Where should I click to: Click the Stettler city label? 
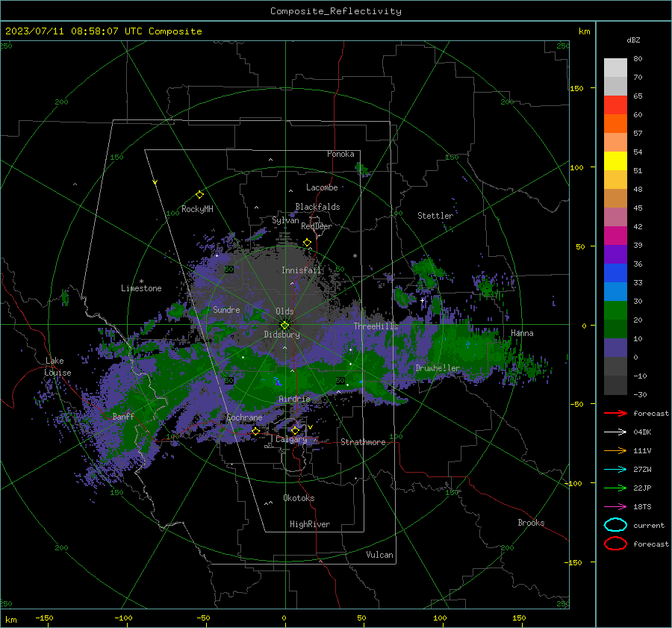(435, 216)
